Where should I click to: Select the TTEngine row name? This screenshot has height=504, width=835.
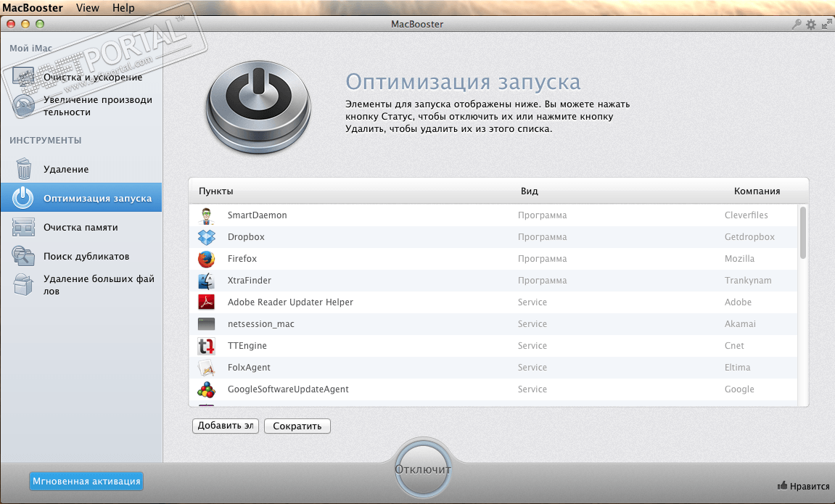click(247, 346)
